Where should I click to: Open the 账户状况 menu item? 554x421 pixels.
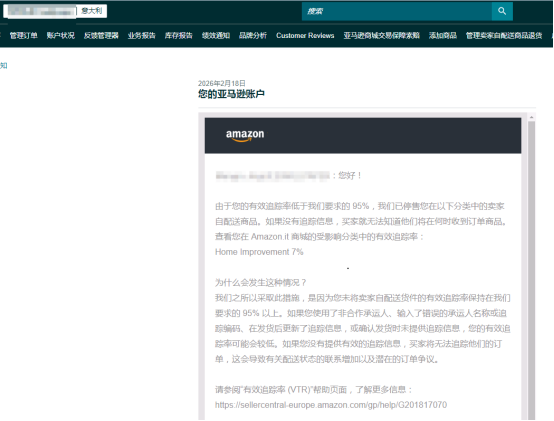tap(60, 35)
